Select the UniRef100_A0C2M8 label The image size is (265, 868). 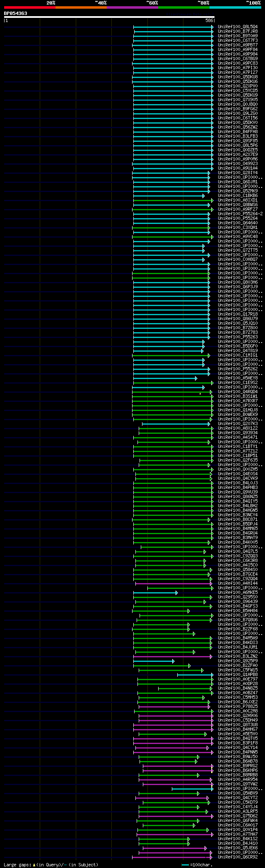click(238, 711)
